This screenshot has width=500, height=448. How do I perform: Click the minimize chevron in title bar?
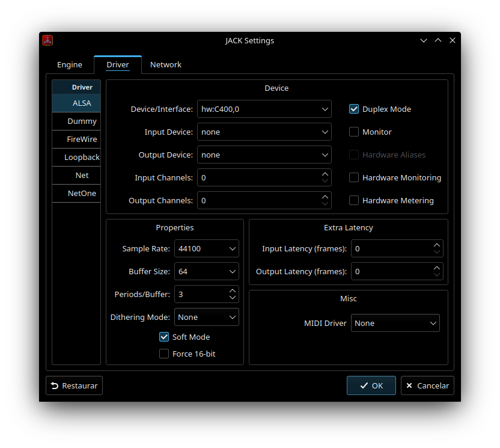pyautogui.click(x=424, y=40)
